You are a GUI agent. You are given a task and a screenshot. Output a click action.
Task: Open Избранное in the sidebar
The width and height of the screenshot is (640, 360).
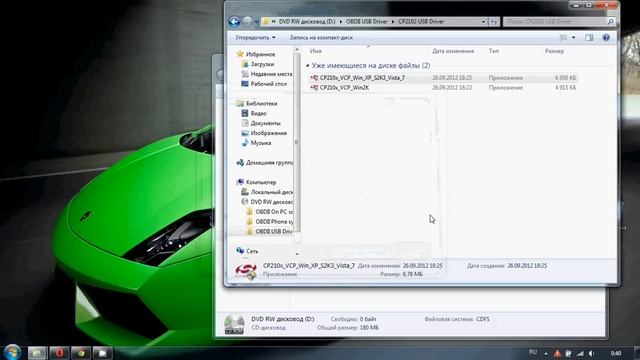point(260,54)
